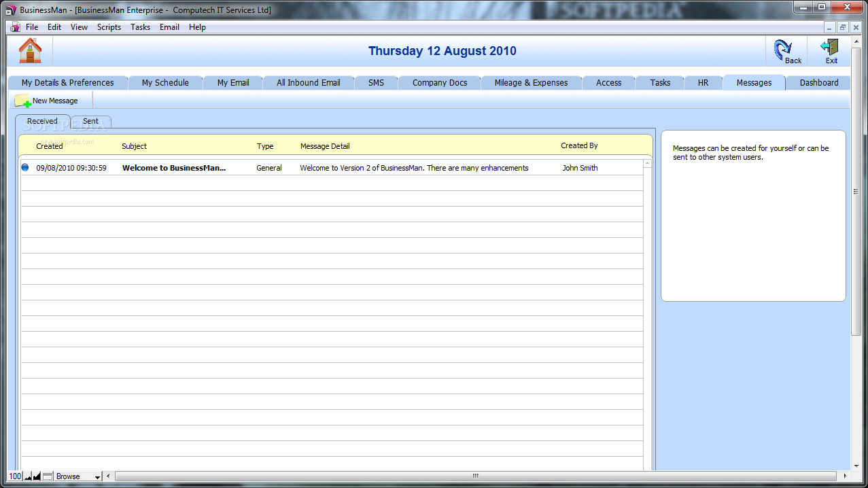Open the Browse mode dropdown
Viewport: 868px width, 488px height.
(78, 476)
